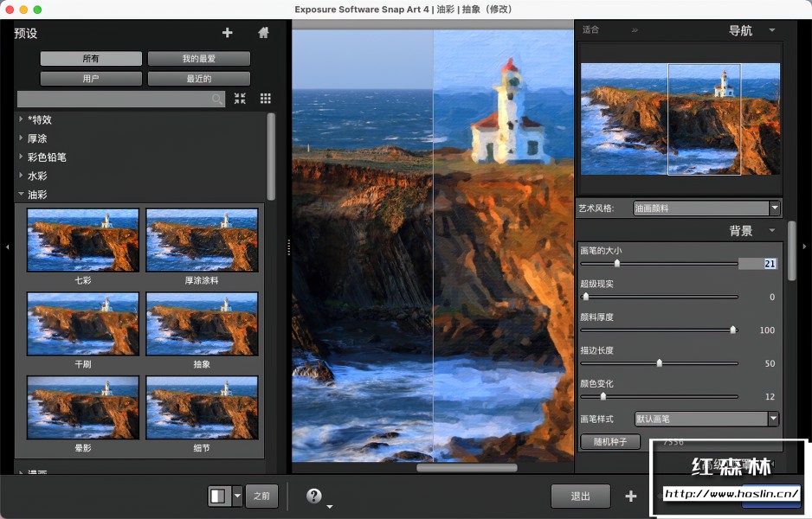Collapse the 油彩 preset category

click(35, 194)
